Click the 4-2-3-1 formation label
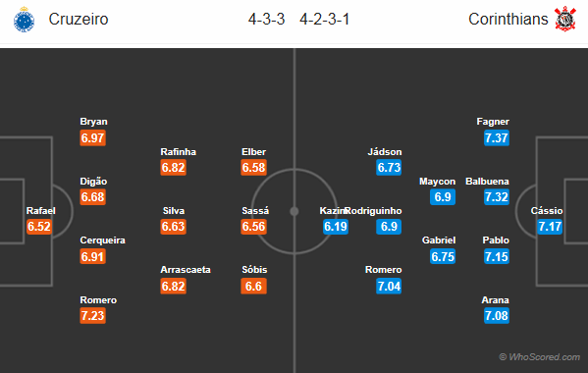The height and width of the screenshot is (373, 588). pos(324,19)
